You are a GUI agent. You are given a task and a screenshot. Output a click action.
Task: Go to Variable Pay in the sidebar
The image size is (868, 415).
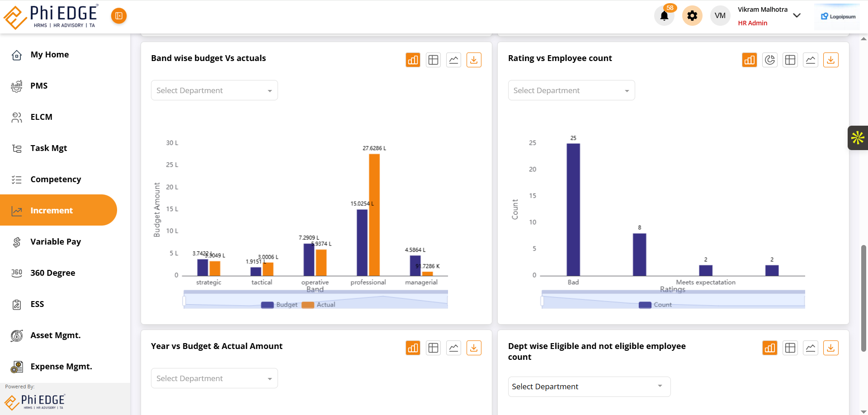(x=56, y=241)
